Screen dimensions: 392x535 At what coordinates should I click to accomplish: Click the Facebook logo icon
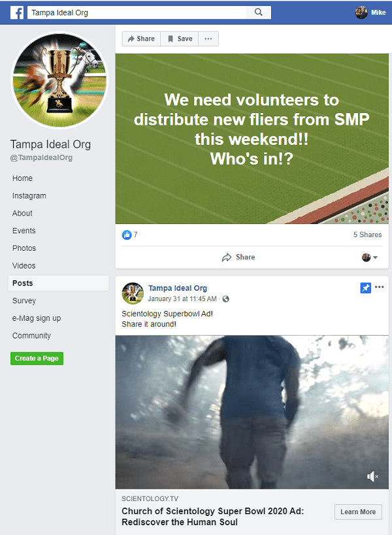point(17,12)
